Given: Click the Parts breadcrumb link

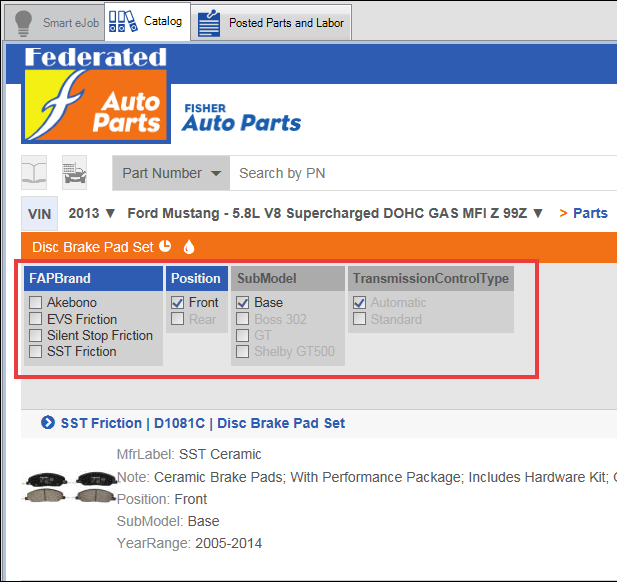Looking at the screenshot, I should tap(590, 213).
